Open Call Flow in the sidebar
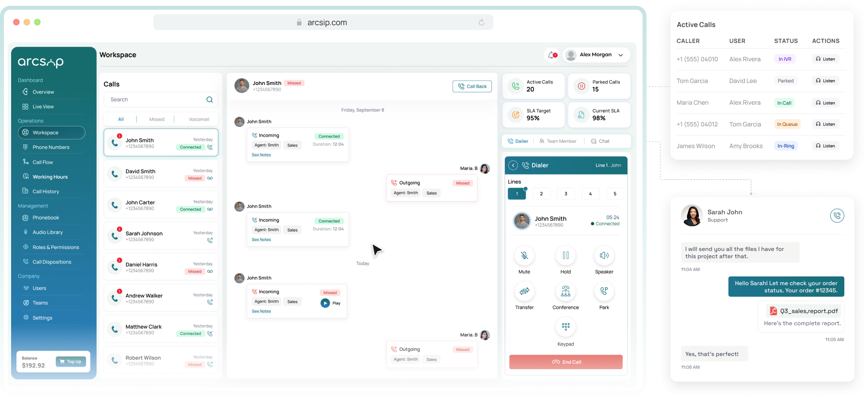Screen dimensions: 868x398 pyautogui.click(x=43, y=162)
